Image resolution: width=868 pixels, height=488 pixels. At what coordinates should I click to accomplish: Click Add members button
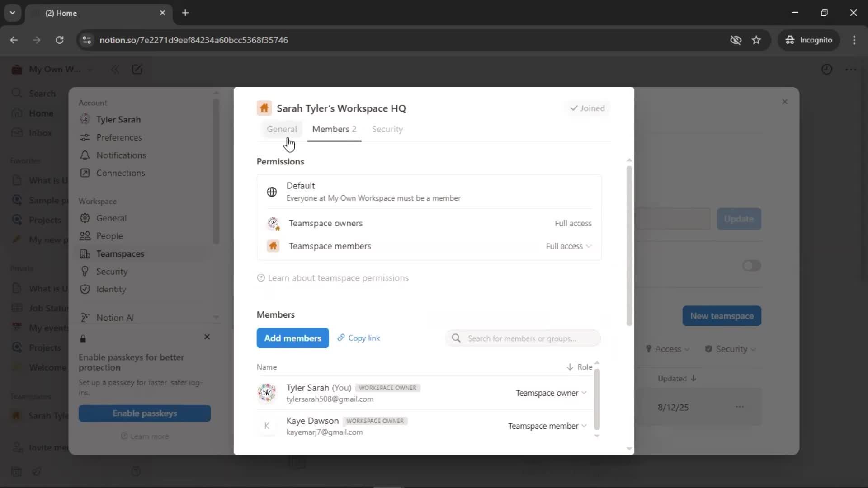[x=292, y=338]
